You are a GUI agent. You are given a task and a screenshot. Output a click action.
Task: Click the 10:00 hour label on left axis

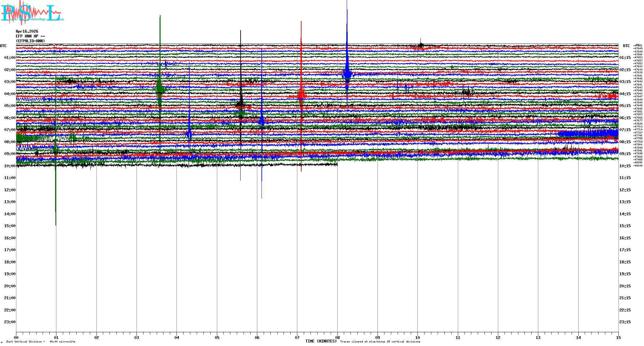[x=10, y=166]
